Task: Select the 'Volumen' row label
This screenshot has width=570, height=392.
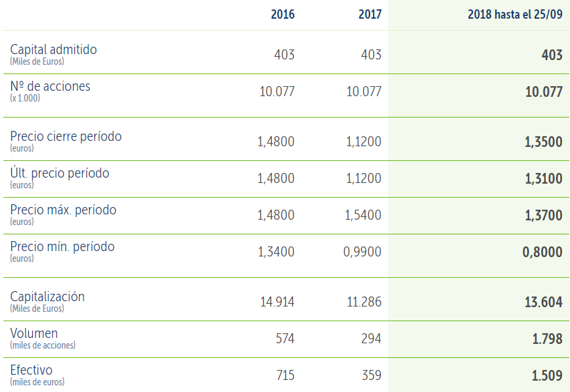Action: click(x=34, y=333)
